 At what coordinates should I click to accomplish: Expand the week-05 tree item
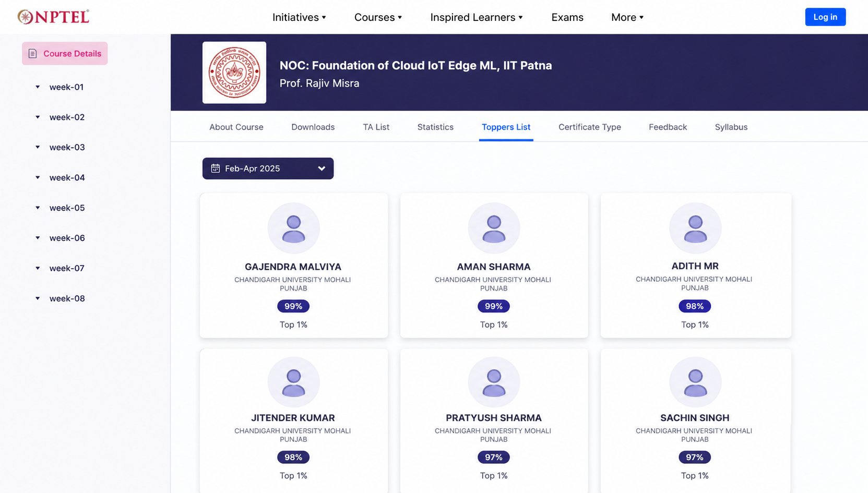[x=67, y=208]
